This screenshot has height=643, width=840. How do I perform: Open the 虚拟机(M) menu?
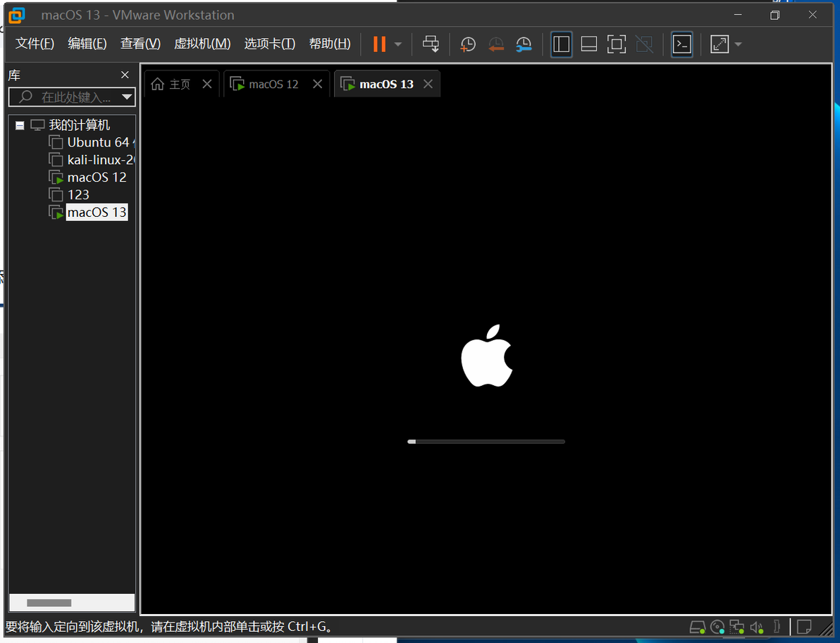[202, 44]
